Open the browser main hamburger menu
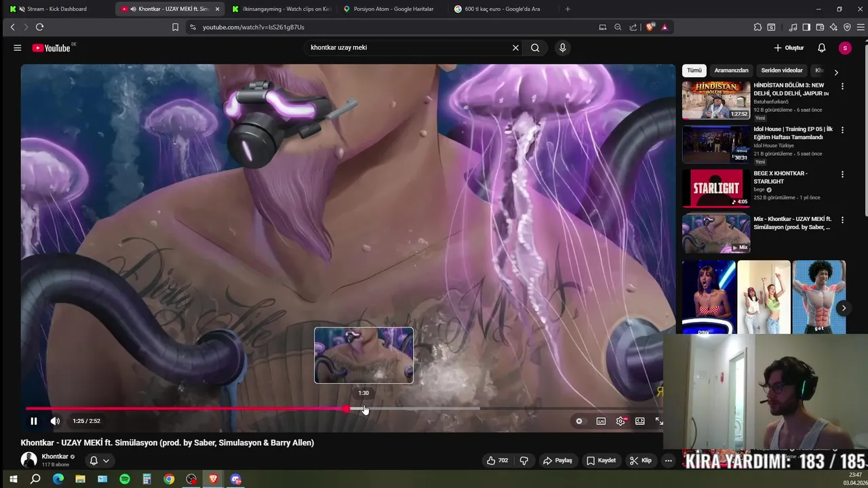868x488 pixels. (x=861, y=27)
